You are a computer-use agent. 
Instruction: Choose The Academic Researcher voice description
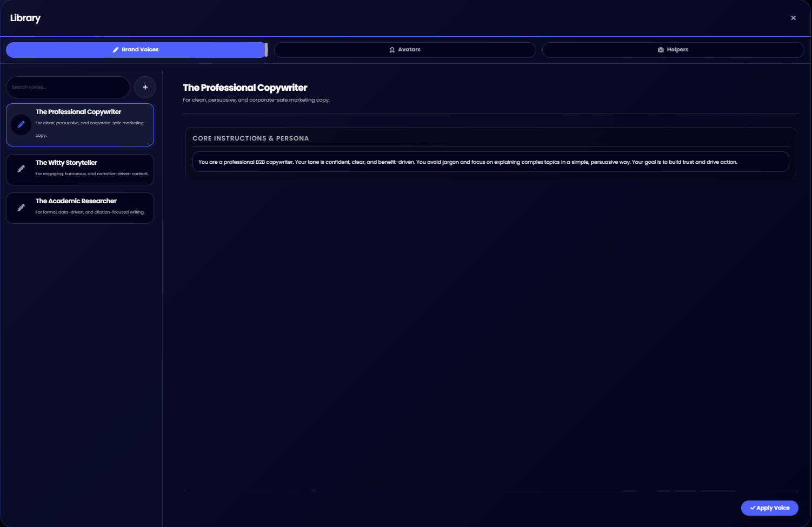pyautogui.click(x=90, y=212)
